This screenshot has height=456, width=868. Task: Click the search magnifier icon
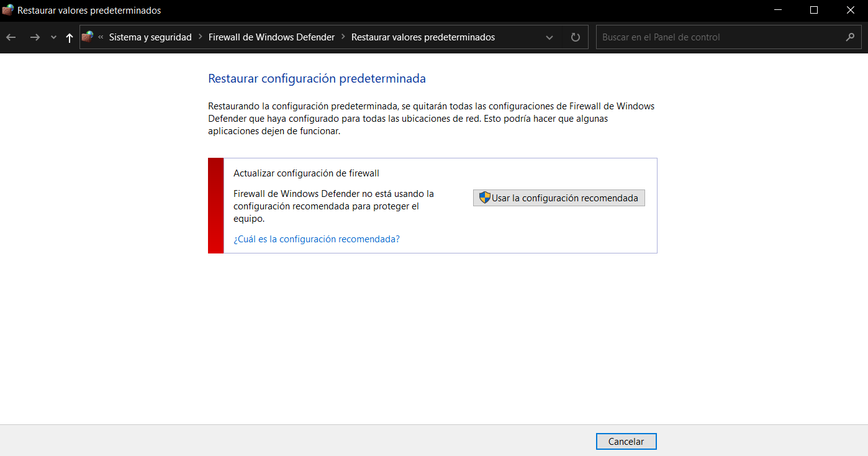tap(850, 37)
